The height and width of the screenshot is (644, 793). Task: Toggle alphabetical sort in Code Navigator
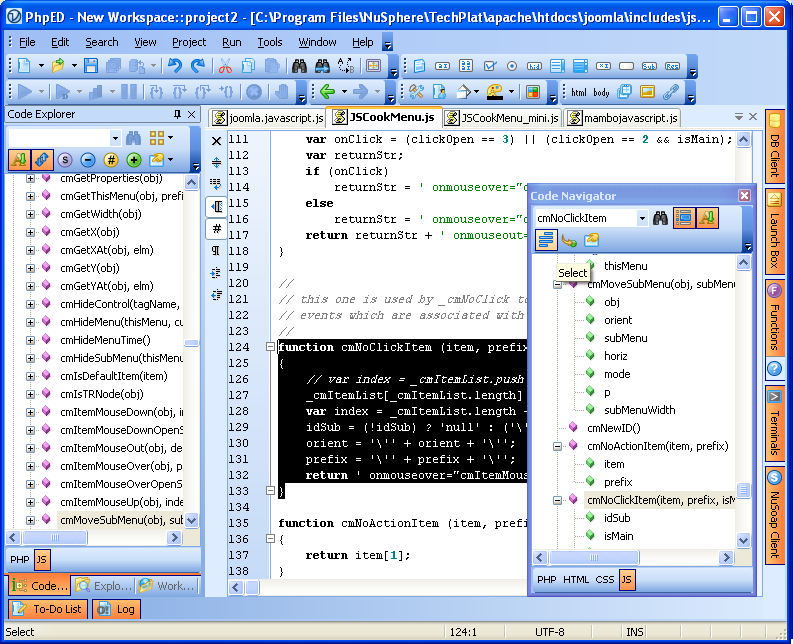[x=707, y=219]
